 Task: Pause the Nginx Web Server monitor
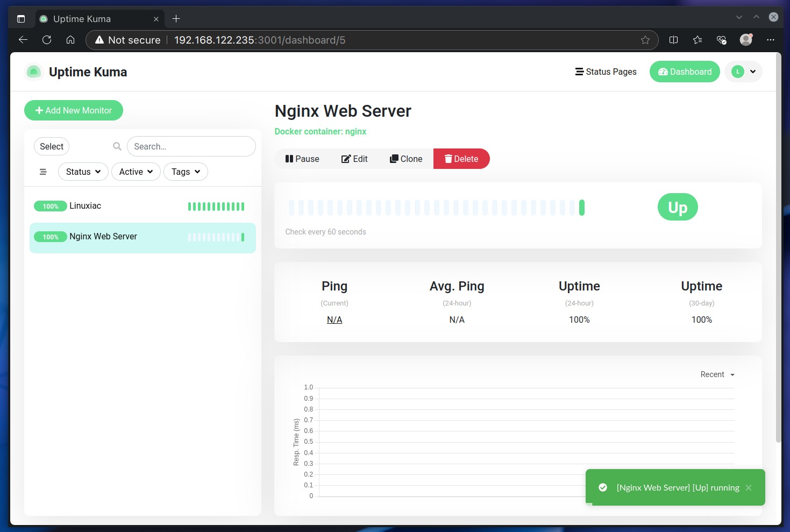(302, 159)
